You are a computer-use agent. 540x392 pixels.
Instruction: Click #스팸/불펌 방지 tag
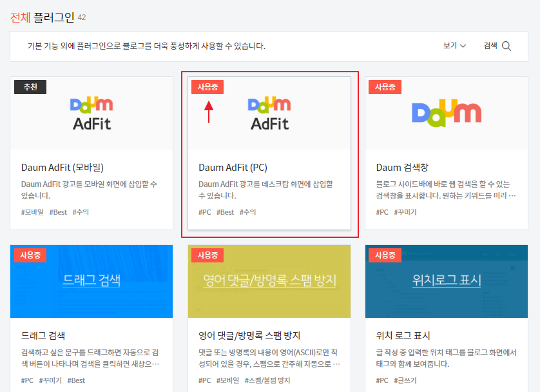tap(267, 380)
